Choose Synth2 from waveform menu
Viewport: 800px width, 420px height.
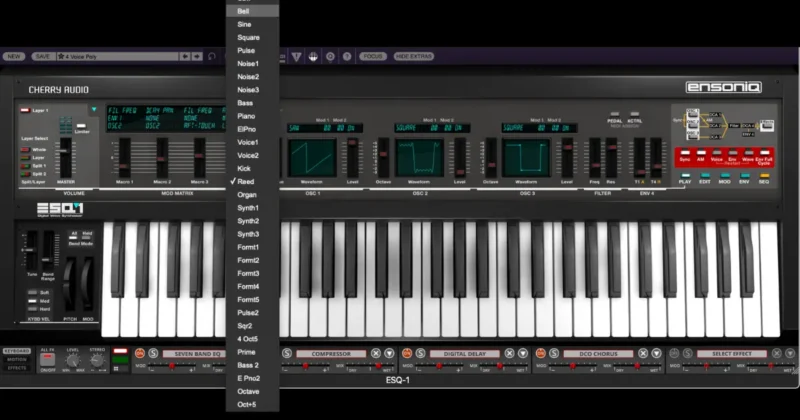click(x=253, y=221)
